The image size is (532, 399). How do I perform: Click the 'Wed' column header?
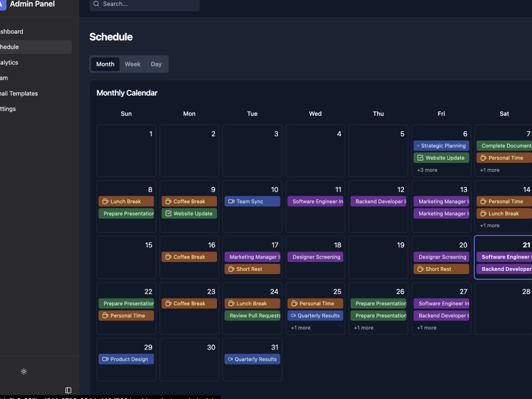click(x=315, y=114)
